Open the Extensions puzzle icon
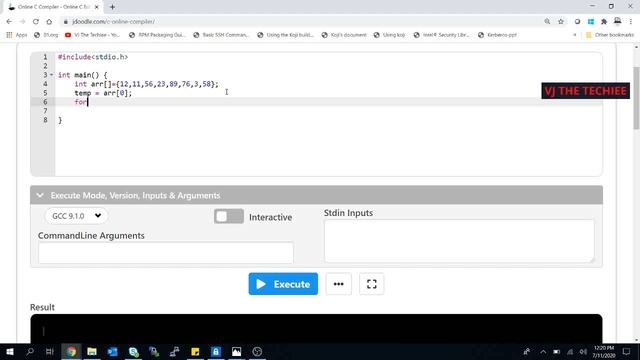 coord(604,22)
